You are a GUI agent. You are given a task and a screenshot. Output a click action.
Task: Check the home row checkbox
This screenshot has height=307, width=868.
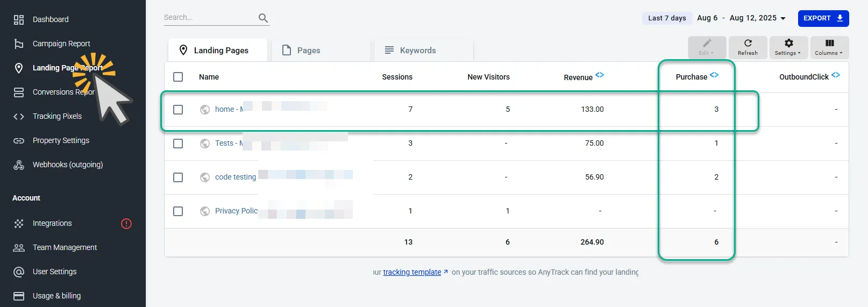pos(178,110)
